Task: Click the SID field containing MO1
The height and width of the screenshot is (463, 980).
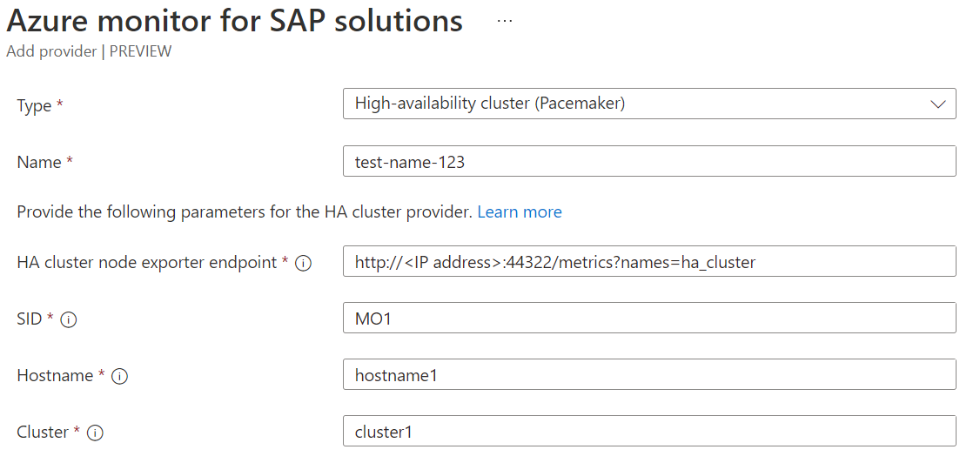Action: pyautogui.click(x=649, y=318)
